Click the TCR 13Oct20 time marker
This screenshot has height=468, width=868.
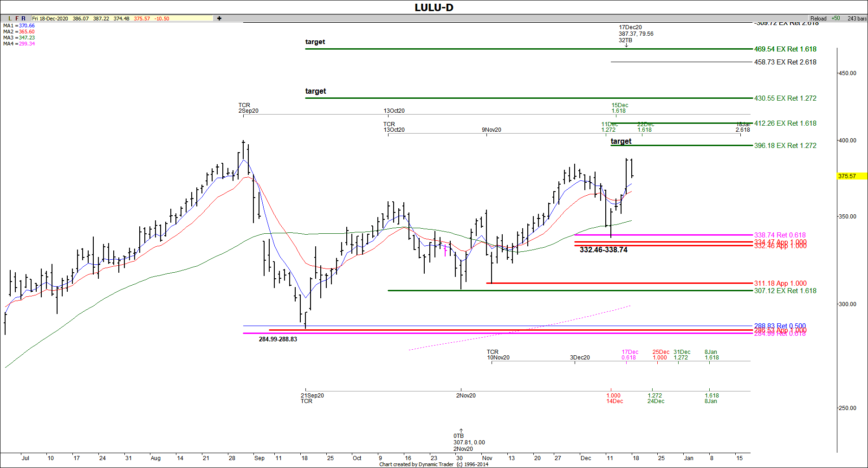[x=394, y=127]
